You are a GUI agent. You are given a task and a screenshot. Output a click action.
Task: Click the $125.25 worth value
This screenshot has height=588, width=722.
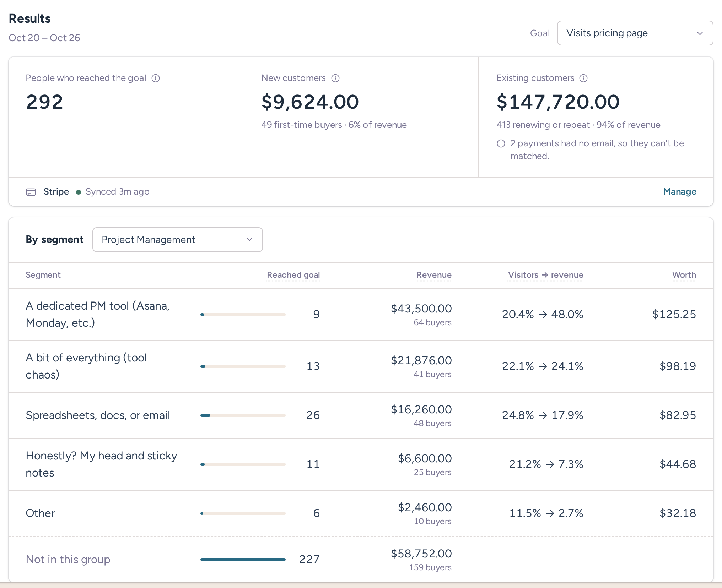click(674, 314)
